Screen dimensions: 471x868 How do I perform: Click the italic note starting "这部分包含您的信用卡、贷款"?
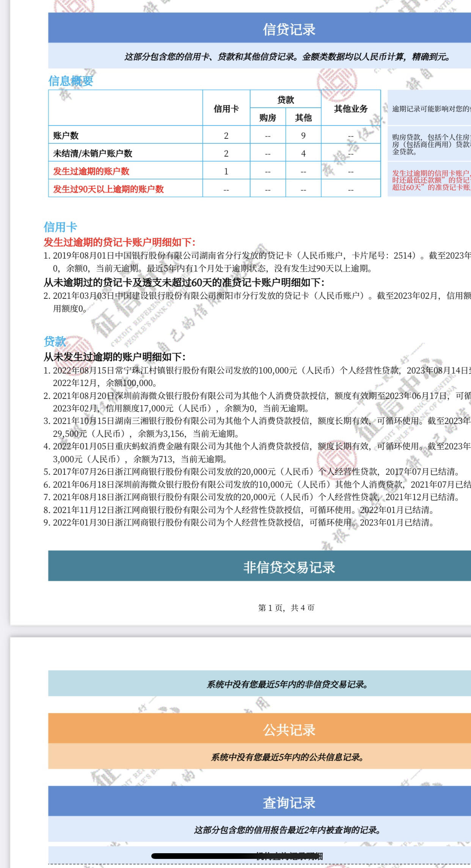pyautogui.click(x=287, y=57)
